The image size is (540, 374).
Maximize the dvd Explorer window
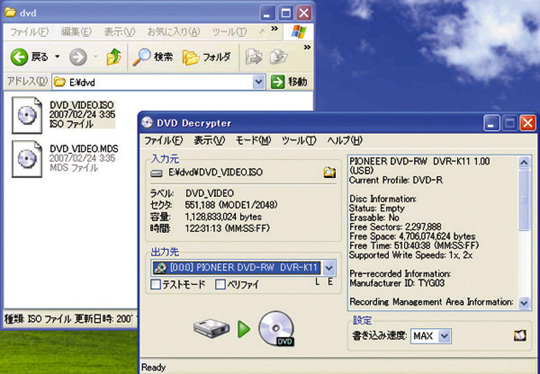point(286,13)
